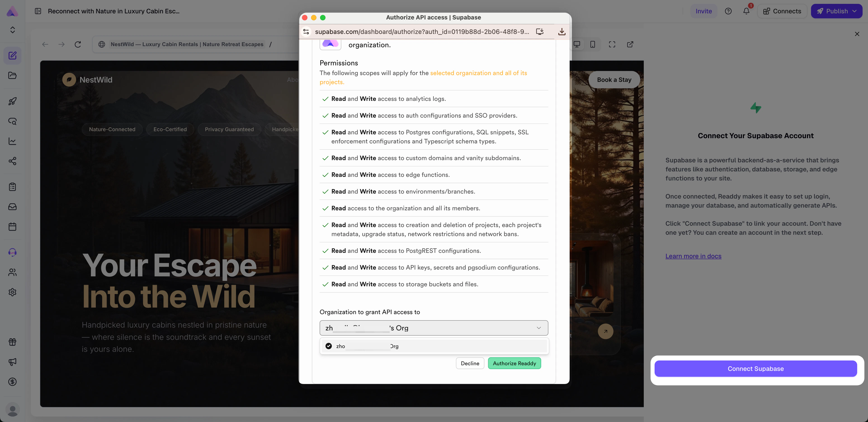Screen dimensions: 868x422
Task: Select the checked org option in dropdown list
Action: point(434,346)
